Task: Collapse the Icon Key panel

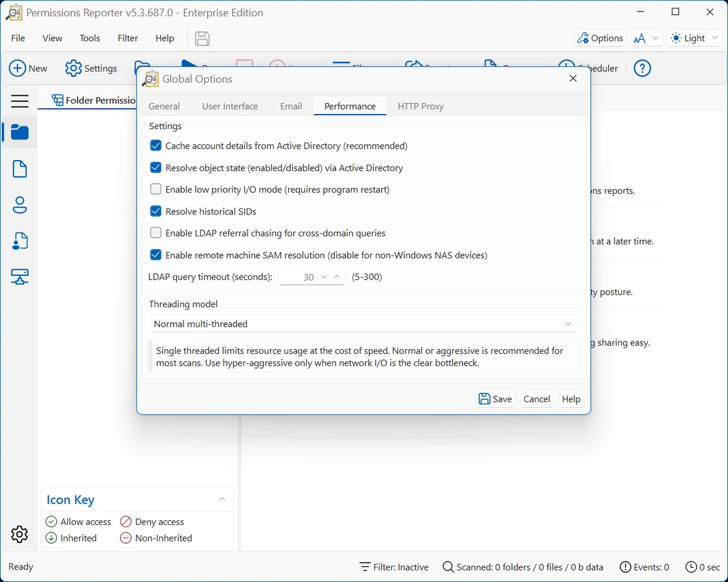Action: (222, 499)
